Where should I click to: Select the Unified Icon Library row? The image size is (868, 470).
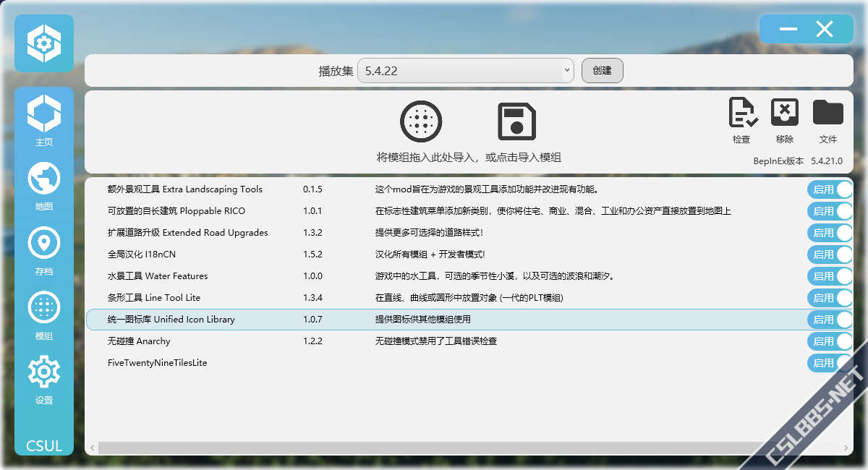pos(434,320)
